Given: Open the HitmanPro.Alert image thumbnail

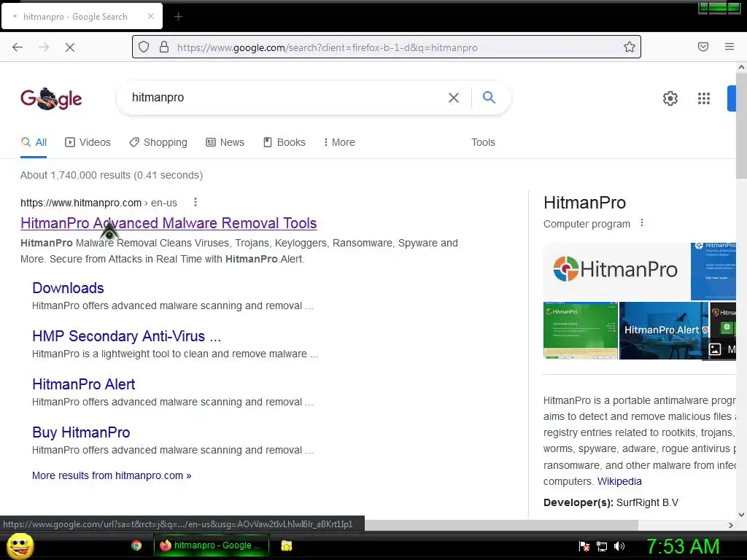Looking at the screenshot, I should tap(664, 330).
